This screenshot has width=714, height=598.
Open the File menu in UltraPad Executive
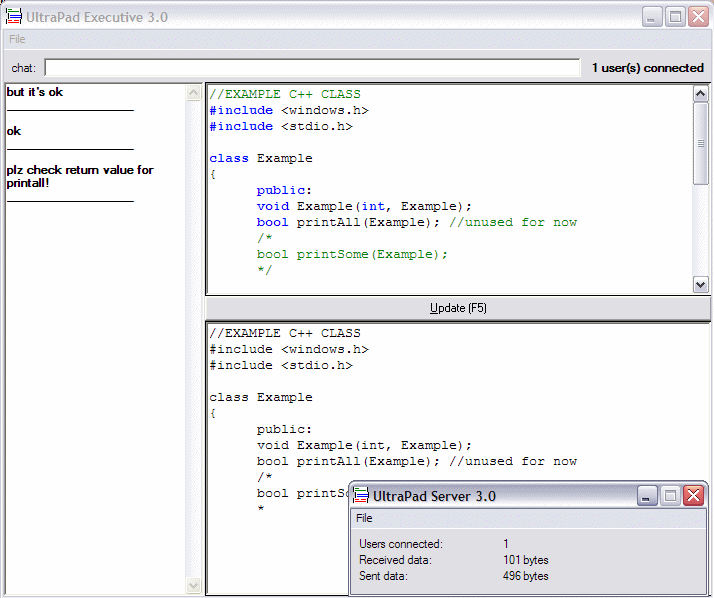[17, 39]
